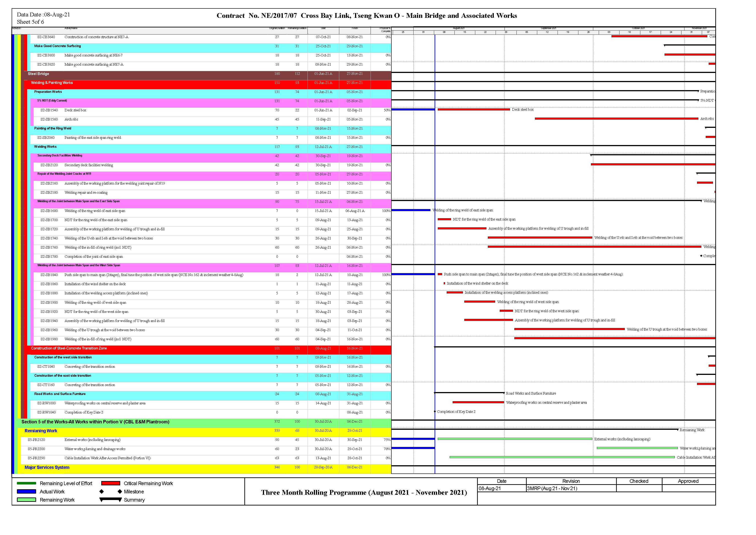Click activity ID S2-SB1700

49,220
